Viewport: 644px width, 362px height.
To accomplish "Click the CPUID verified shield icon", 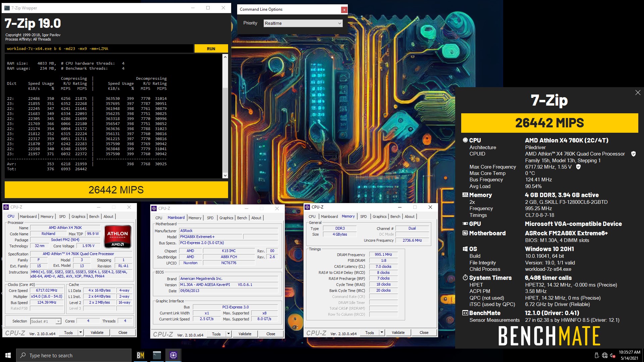I will point(633,154).
